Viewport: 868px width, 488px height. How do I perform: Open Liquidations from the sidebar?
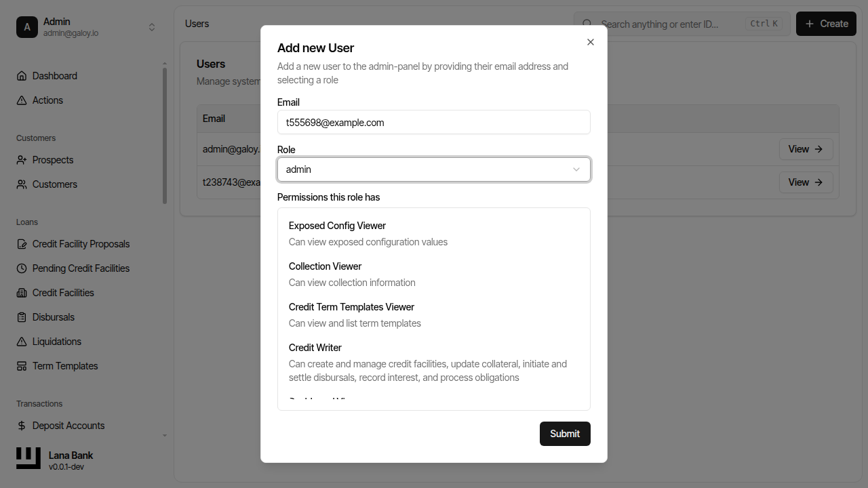pyautogui.click(x=56, y=341)
